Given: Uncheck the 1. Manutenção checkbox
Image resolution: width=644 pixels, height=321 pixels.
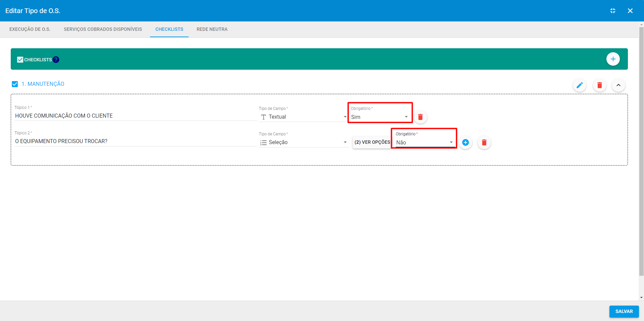Looking at the screenshot, I should coord(15,84).
